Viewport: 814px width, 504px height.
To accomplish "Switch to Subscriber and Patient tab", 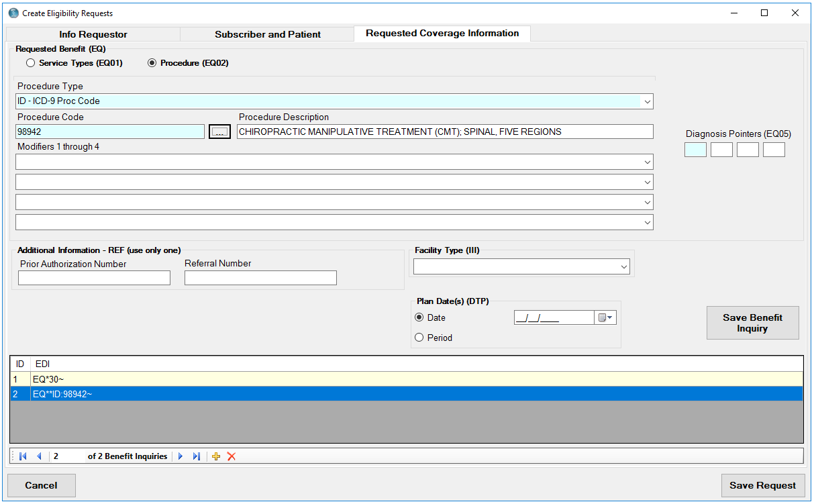I will pos(268,34).
